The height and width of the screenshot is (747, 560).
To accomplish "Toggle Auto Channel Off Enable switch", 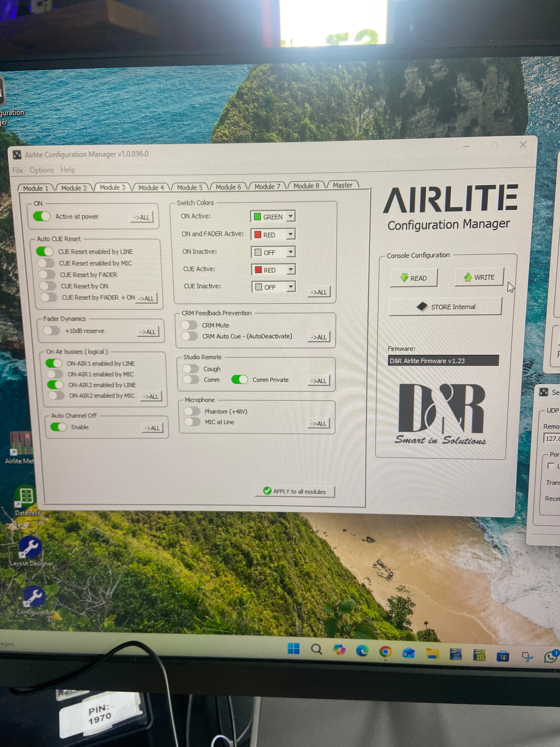I will (x=59, y=427).
